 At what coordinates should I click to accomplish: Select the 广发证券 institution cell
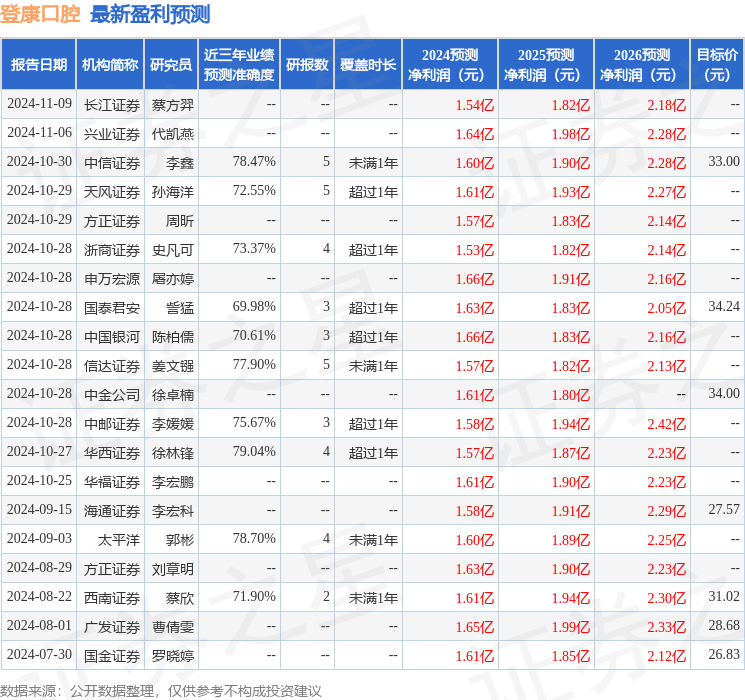[112, 627]
